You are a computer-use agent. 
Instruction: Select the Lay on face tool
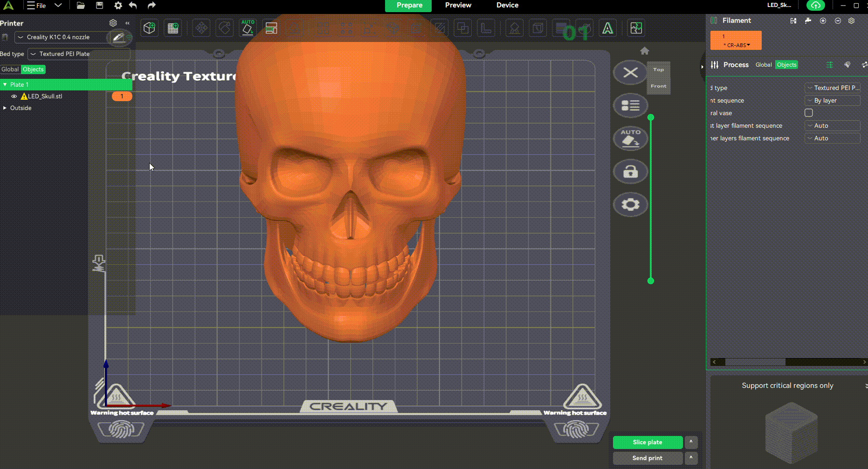point(295,28)
